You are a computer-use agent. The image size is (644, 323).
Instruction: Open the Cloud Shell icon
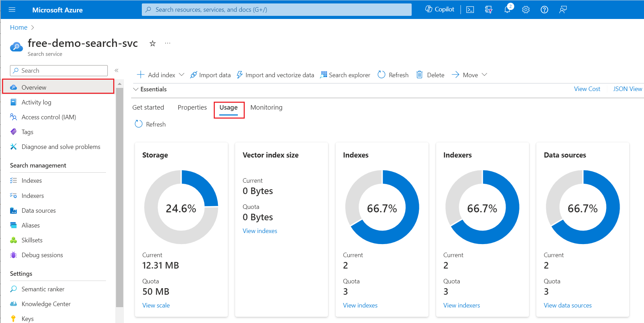pyautogui.click(x=470, y=10)
